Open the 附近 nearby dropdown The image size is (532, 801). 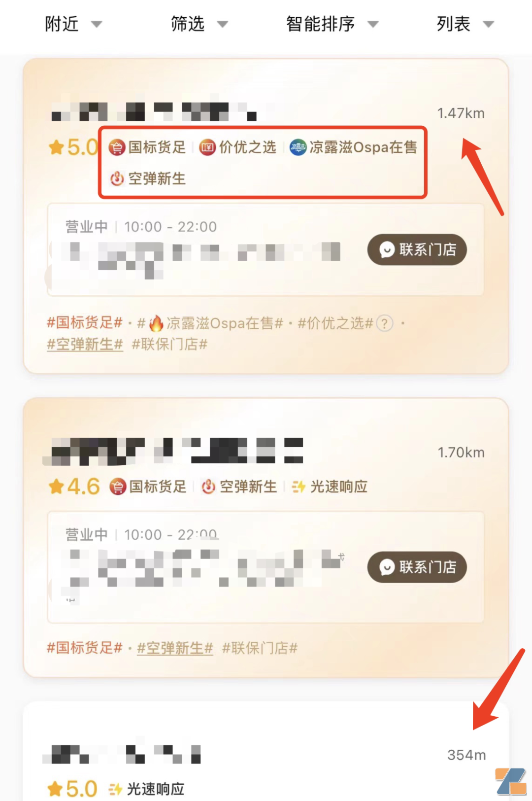[x=73, y=24]
